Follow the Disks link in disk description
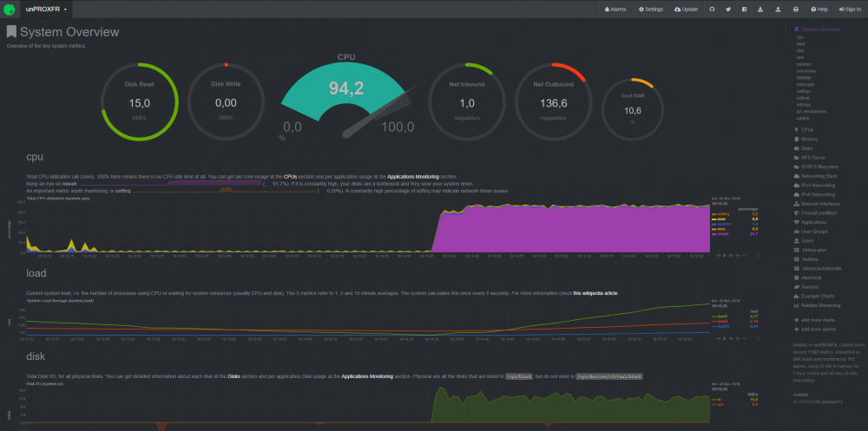868x431 pixels. (x=234, y=375)
